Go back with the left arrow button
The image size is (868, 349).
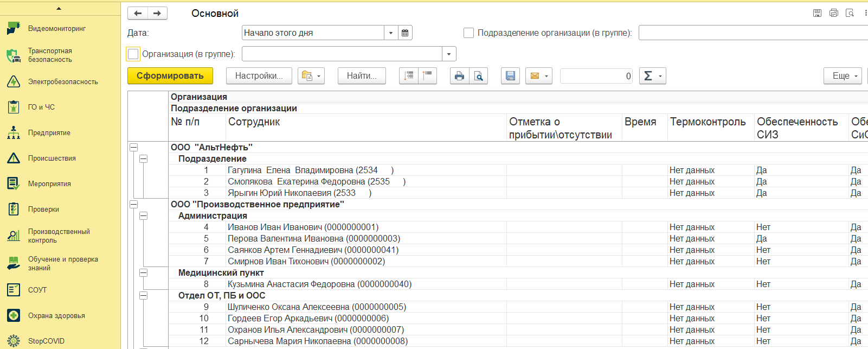138,14
